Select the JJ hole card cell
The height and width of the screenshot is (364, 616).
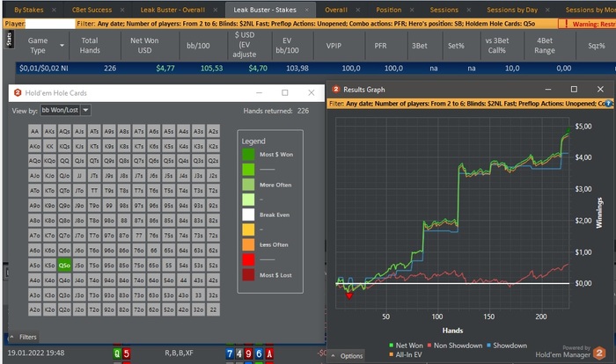[79, 176]
